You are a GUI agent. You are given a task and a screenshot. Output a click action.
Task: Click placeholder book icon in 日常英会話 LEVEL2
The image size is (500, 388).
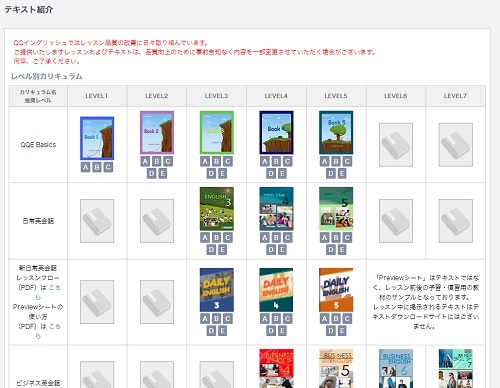click(x=157, y=221)
